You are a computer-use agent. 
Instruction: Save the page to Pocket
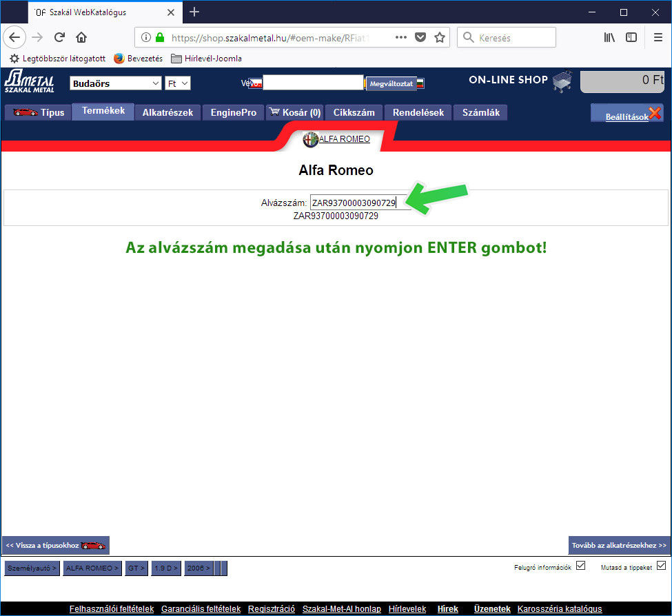420,38
